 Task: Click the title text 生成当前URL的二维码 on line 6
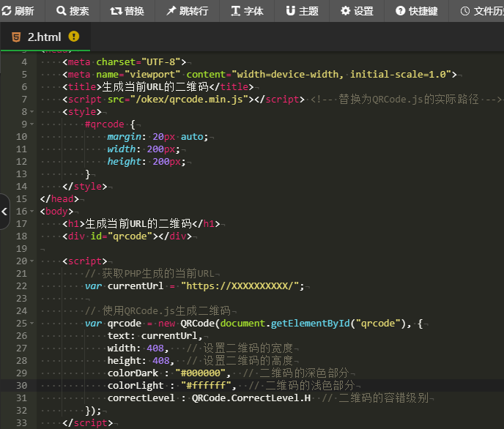coord(155,86)
